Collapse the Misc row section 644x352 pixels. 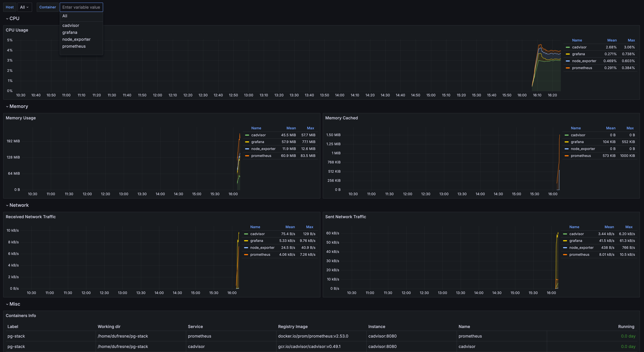point(13,304)
